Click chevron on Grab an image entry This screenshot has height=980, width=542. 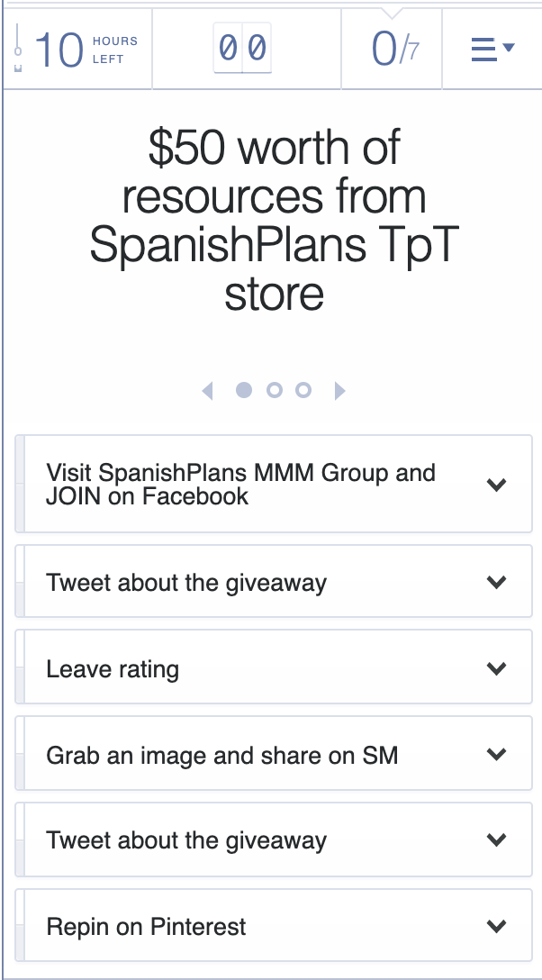496,754
